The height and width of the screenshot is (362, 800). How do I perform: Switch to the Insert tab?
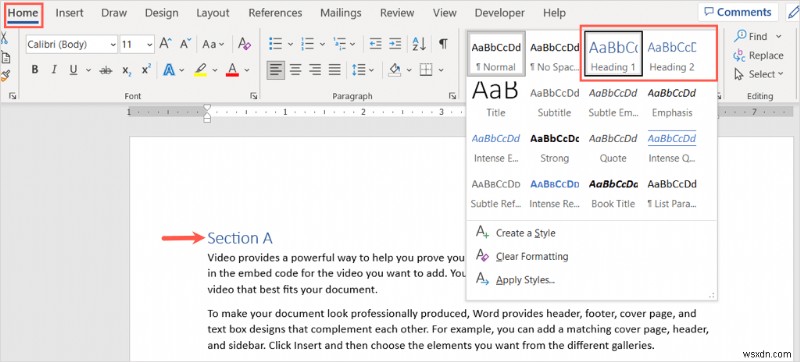click(x=69, y=13)
